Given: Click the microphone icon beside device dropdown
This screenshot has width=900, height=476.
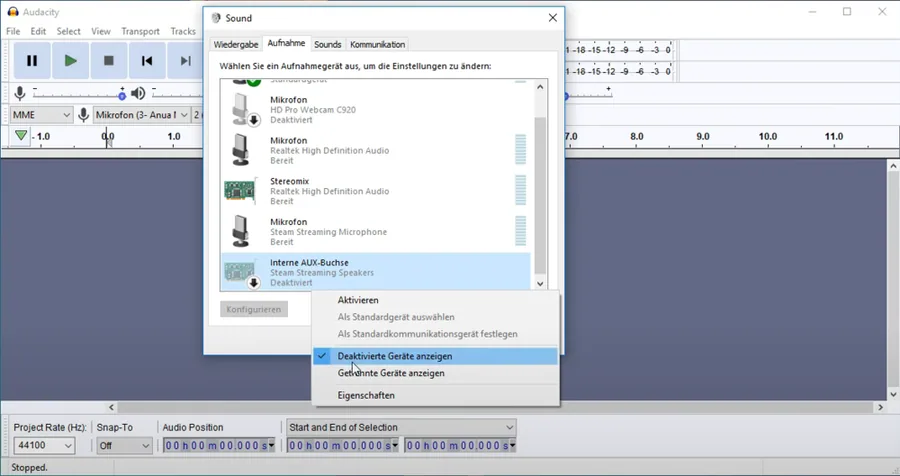Looking at the screenshot, I should tap(84, 115).
